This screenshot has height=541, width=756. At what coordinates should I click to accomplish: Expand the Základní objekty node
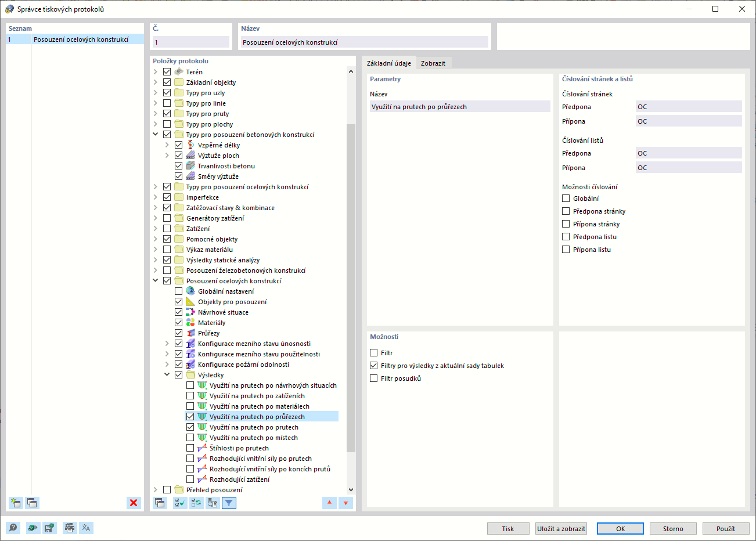pyautogui.click(x=156, y=82)
